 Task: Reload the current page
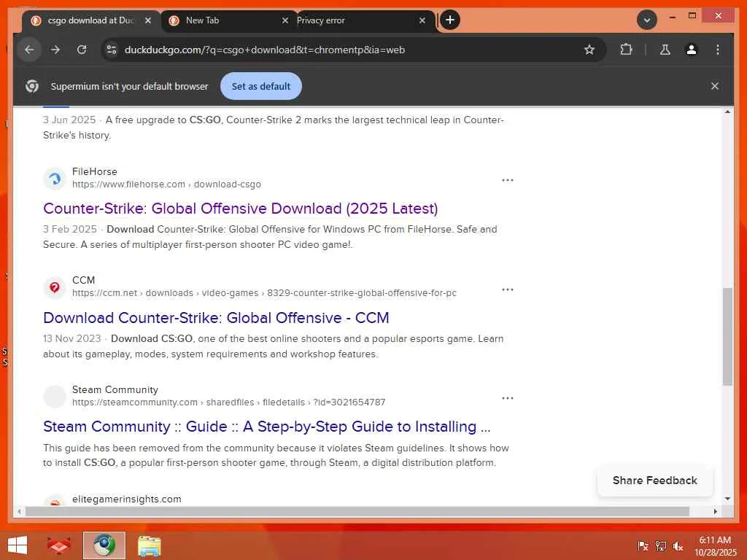point(82,50)
